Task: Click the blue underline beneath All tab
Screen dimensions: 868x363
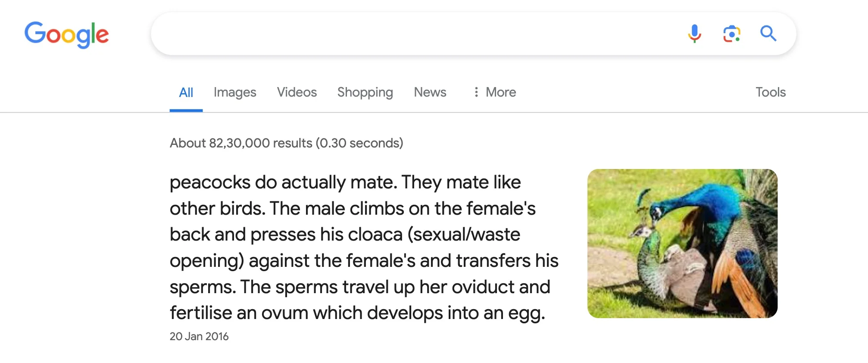Action: click(x=186, y=110)
